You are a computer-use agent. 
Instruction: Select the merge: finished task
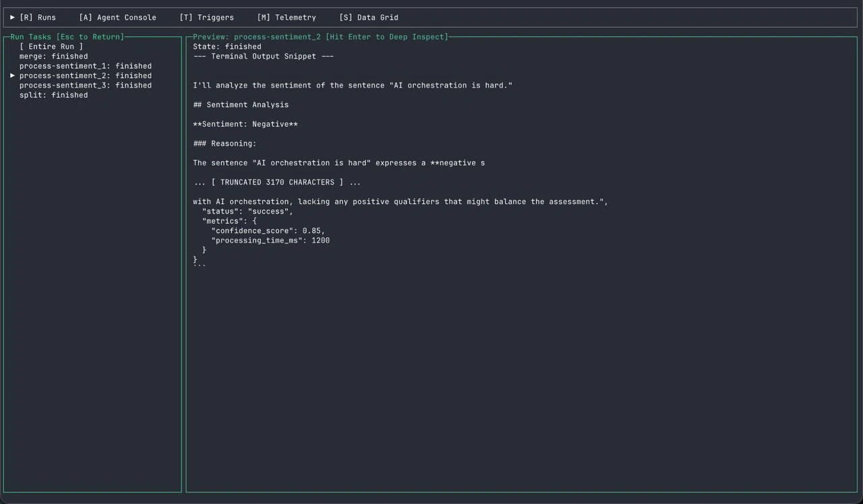point(53,56)
